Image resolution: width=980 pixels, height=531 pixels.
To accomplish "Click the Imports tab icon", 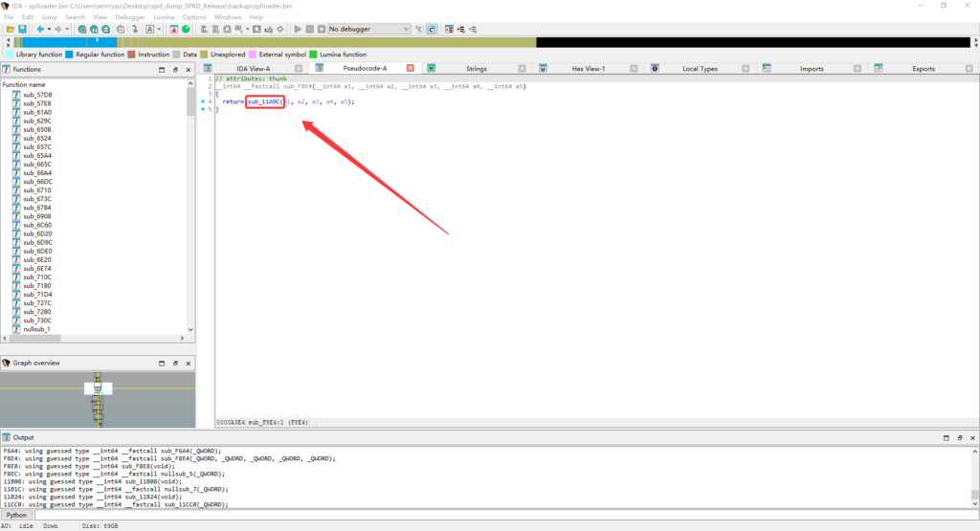I will [767, 68].
